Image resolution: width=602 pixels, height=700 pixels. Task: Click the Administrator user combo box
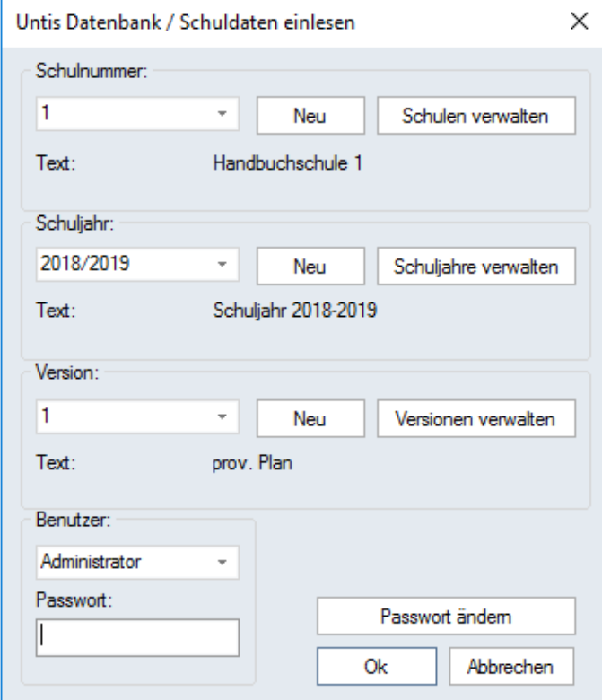[x=137, y=563]
